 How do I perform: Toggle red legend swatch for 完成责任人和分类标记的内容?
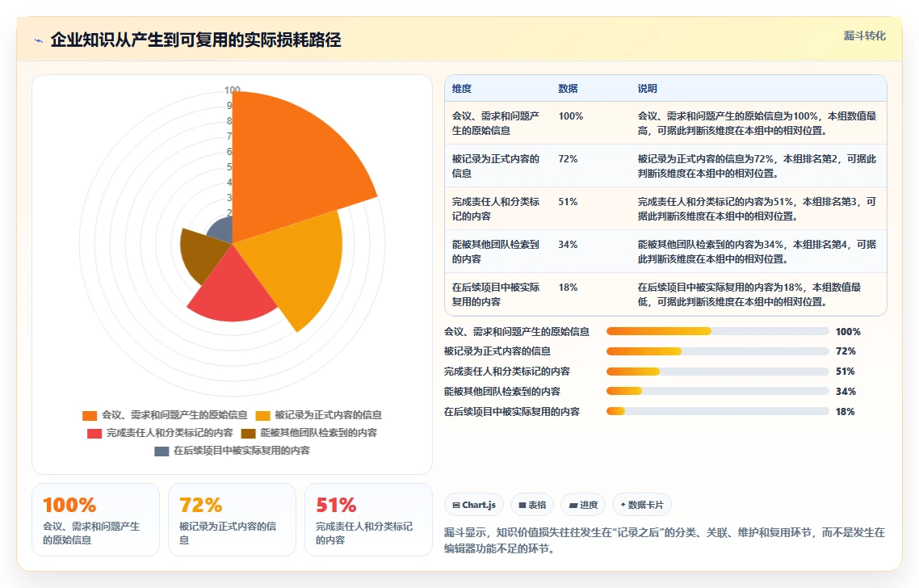pyautogui.click(x=94, y=433)
